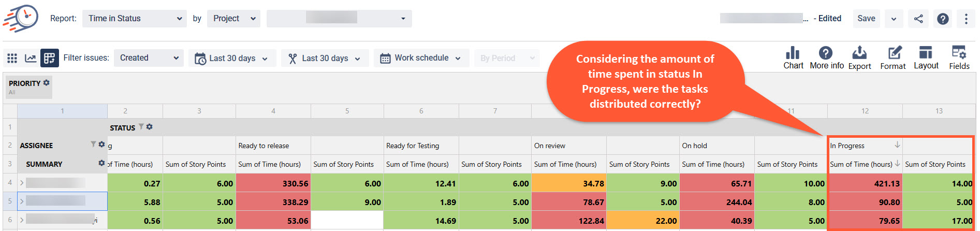
Task: Click the Layout toolbar icon
Action: [x=926, y=58]
